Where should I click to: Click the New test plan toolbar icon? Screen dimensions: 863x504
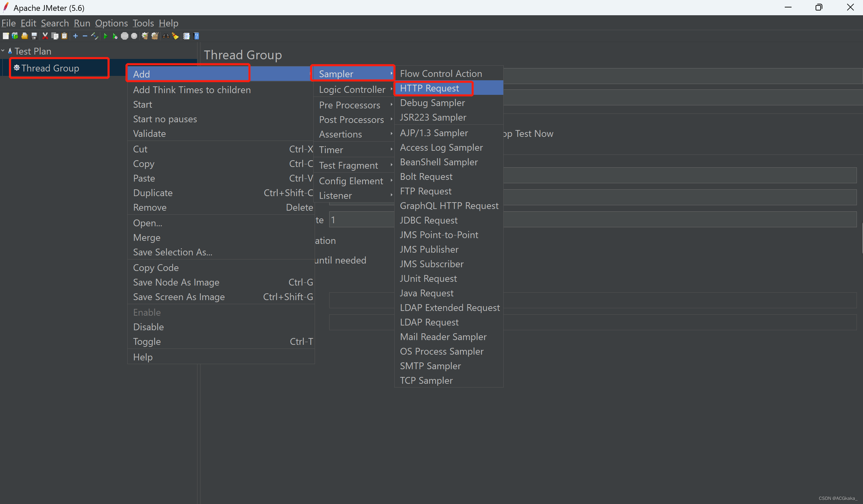click(x=5, y=36)
